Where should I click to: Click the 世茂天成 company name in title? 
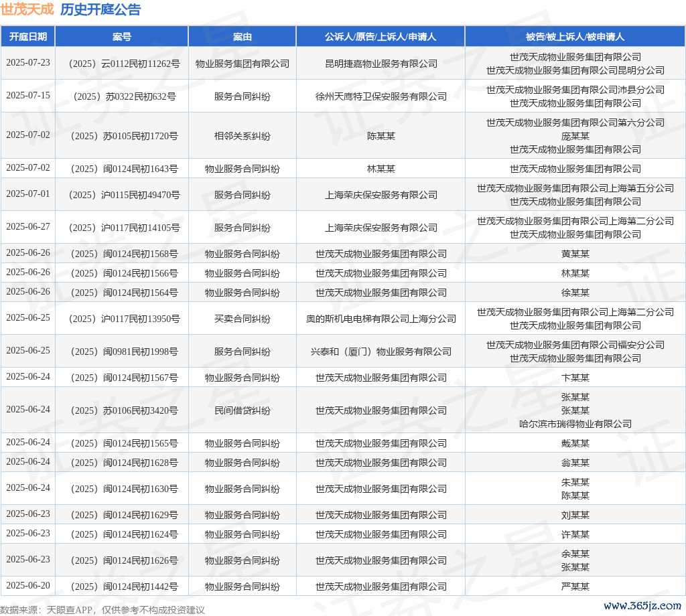pos(27,9)
